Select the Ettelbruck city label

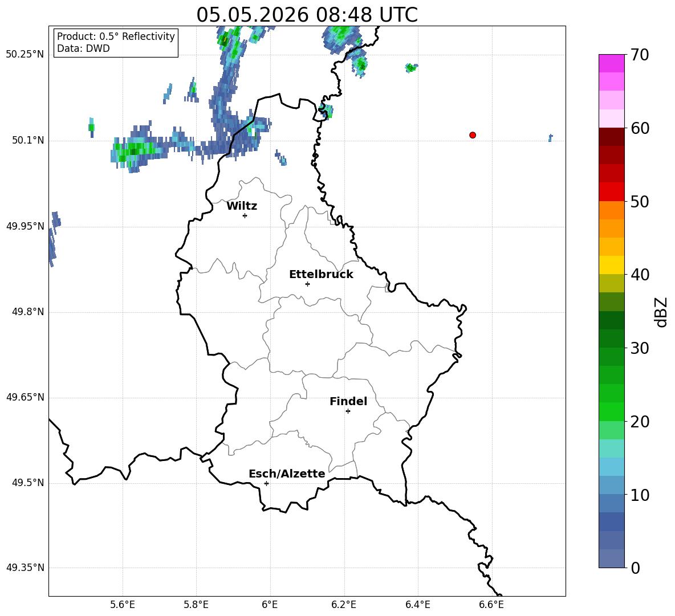[321, 274]
